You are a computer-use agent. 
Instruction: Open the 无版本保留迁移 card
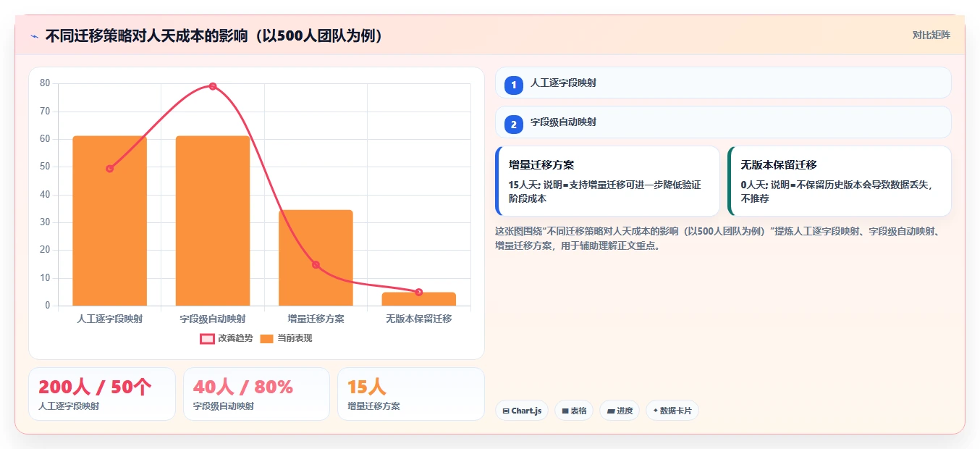[x=840, y=181]
